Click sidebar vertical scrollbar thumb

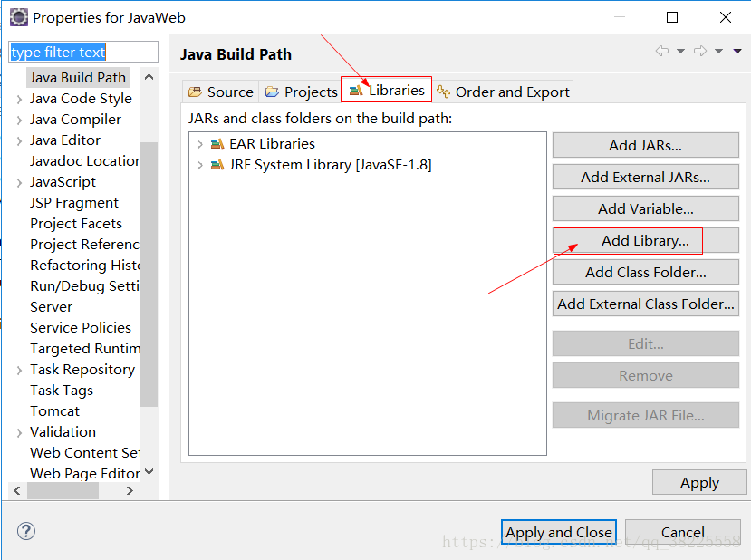[x=149, y=274]
